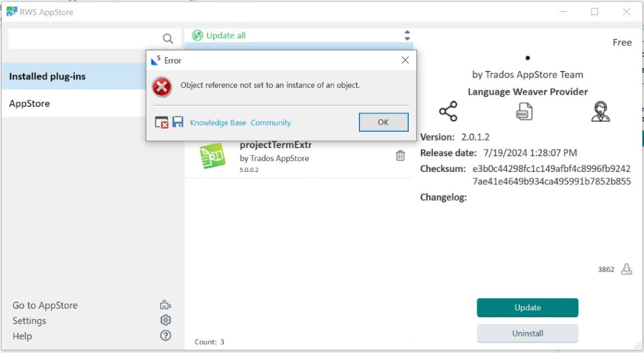Screen dimensions: 644x353
Task: Open the documentation DOC icon
Action: pyautogui.click(x=524, y=112)
